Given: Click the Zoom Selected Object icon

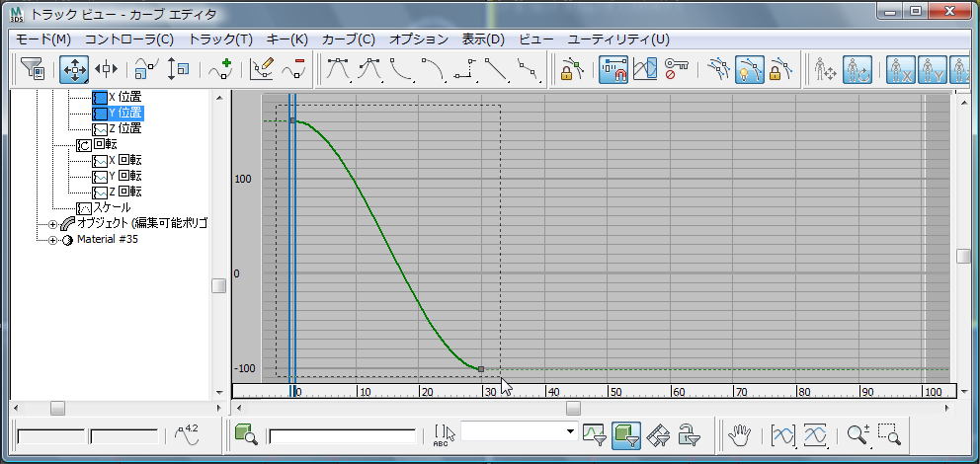Looking at the screenshot, I should [x=246, y=434].
